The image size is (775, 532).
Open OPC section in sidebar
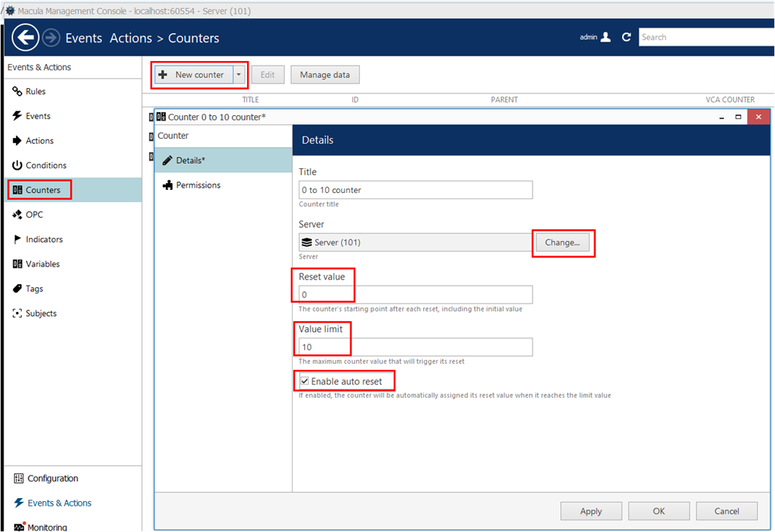tap(34, 215)
